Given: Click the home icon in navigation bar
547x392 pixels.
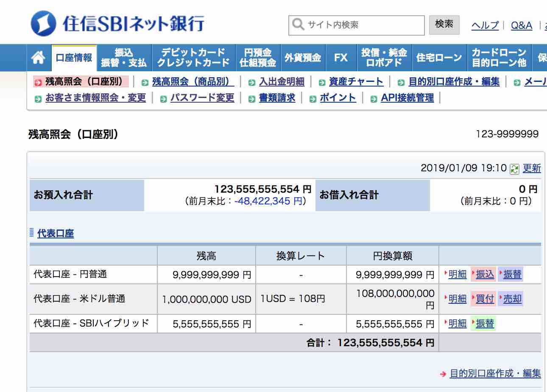Looking at the screenshot, I should click(39, 58).
